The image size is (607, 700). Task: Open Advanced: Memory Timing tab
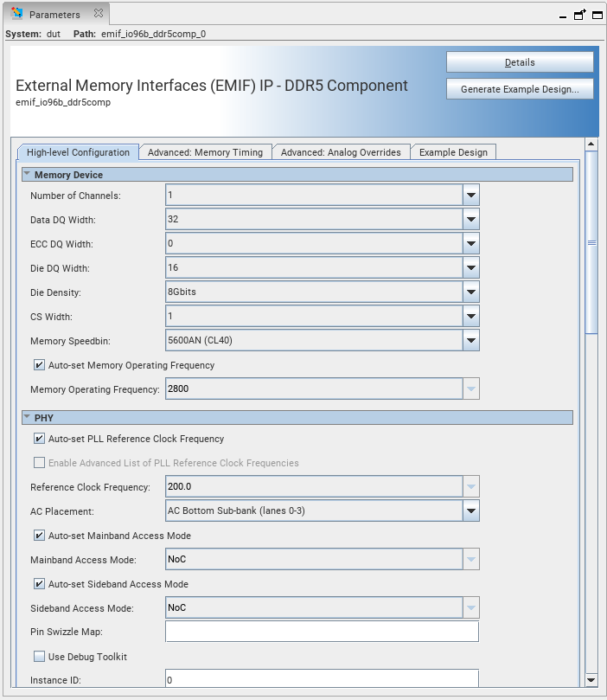pos(205,152)
